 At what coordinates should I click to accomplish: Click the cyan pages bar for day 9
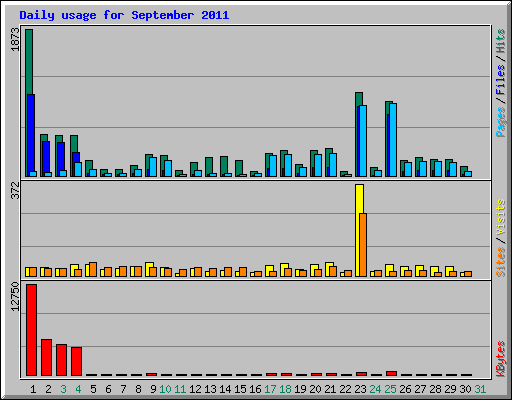tap(153, 167)
